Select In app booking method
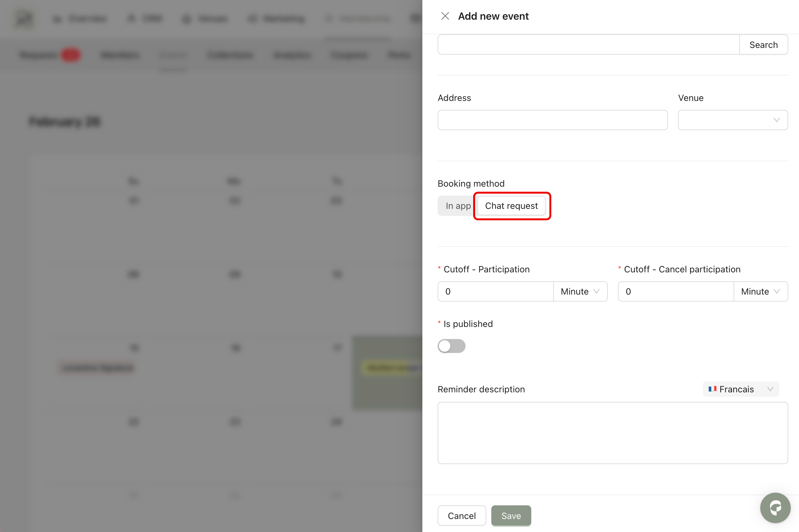This screenshot has height=532, width=799. (458, 206)
